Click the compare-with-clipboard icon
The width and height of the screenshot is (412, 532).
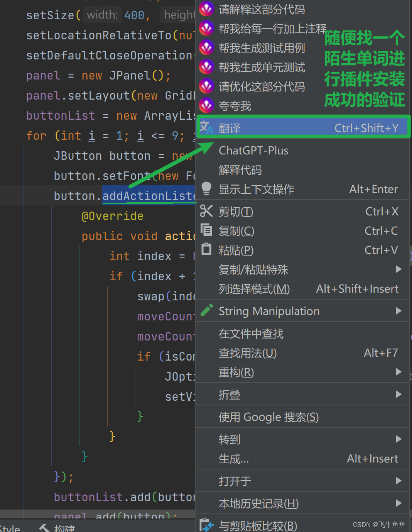pos(206,525)
